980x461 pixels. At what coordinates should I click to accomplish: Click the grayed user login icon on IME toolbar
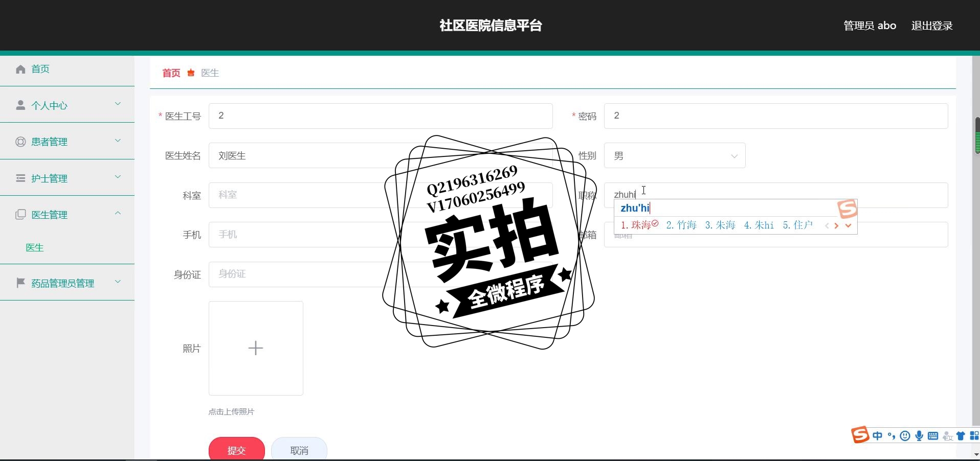(947, 436)
